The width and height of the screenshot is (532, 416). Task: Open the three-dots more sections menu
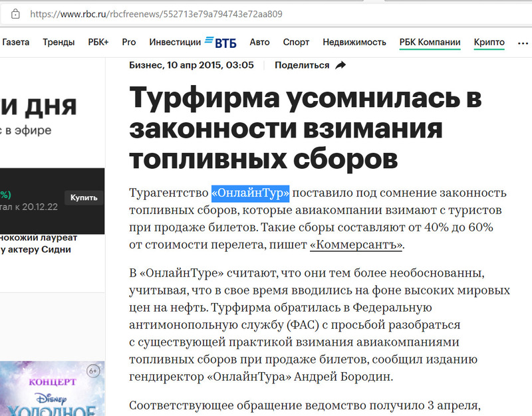pos(523,43)
